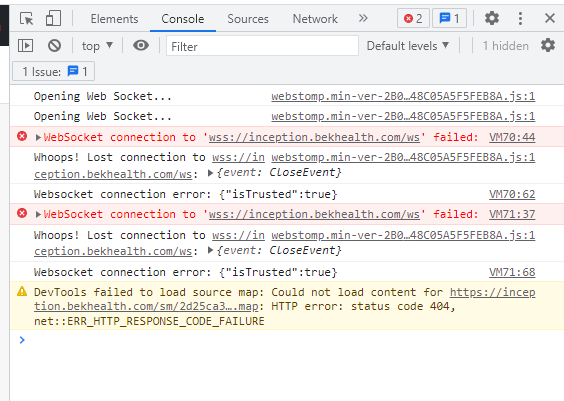Image resolution: width=564 pixels, height=401 pixels.
Task: Click the second error's red circle icon
Action: [22, 213]
